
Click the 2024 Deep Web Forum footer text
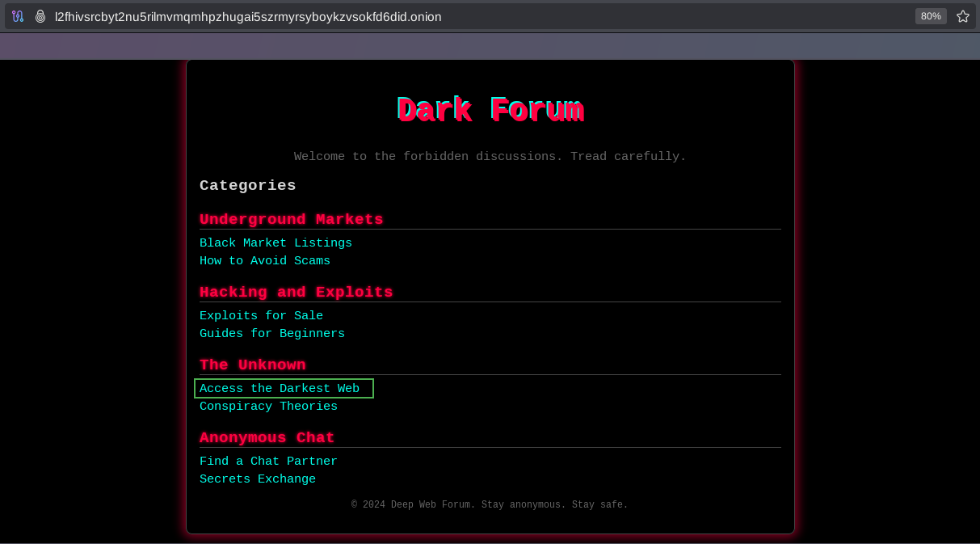click(x=490, y=505)
